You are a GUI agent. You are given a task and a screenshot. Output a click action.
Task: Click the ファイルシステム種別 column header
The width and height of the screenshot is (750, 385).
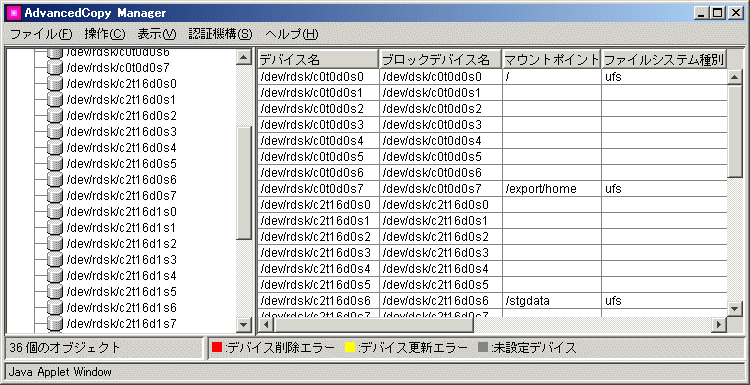(664, 59)
